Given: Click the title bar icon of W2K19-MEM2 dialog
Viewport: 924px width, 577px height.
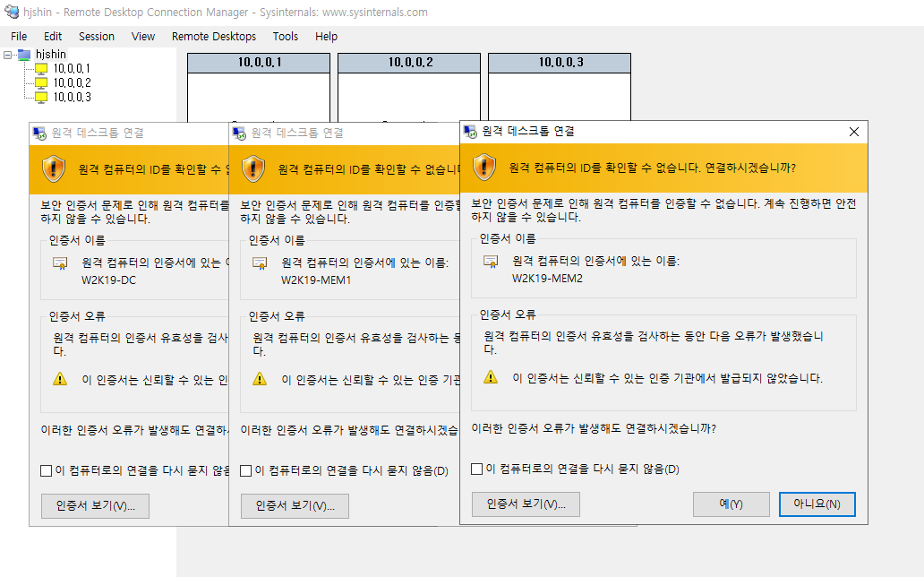Looking at the screenshot, I should click(470, 132).
